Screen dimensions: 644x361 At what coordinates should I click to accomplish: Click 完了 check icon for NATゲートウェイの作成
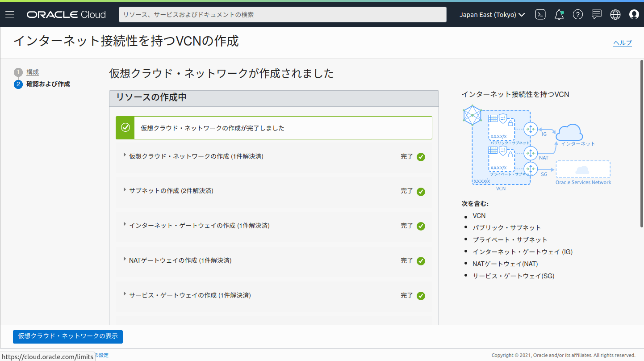coord(421,261)
